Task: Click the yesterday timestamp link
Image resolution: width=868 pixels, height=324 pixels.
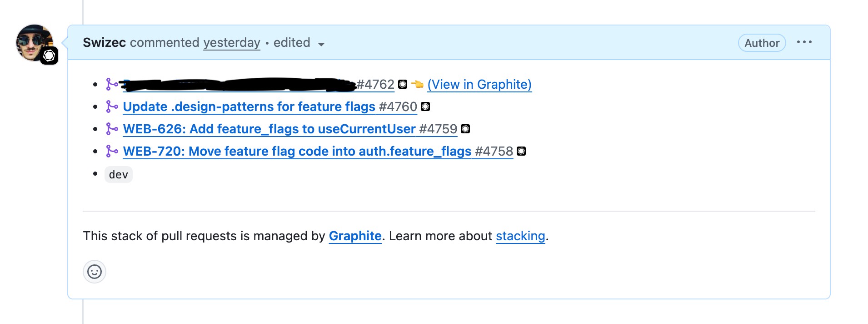Action: 232,42
